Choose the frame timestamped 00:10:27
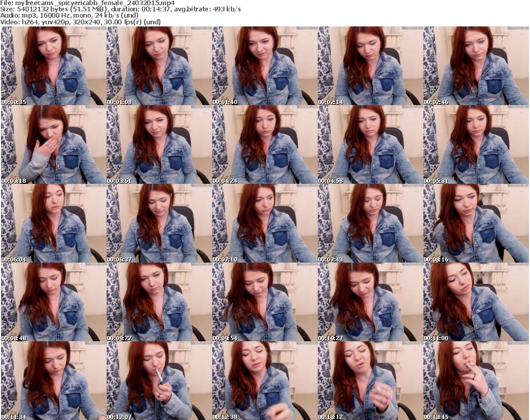This screenshot has height=420, width=530. tap(370, 302)
